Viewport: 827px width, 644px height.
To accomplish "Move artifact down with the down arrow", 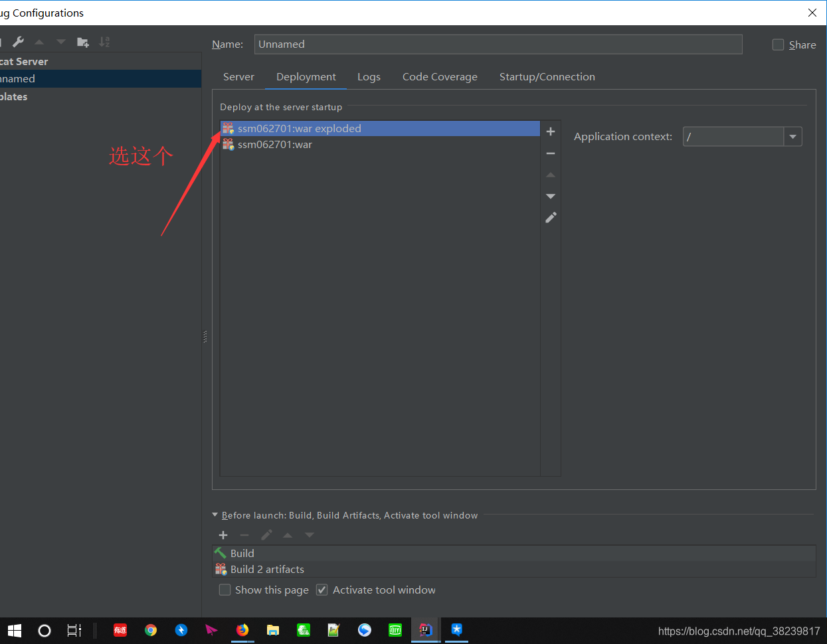I will [551, 197].
